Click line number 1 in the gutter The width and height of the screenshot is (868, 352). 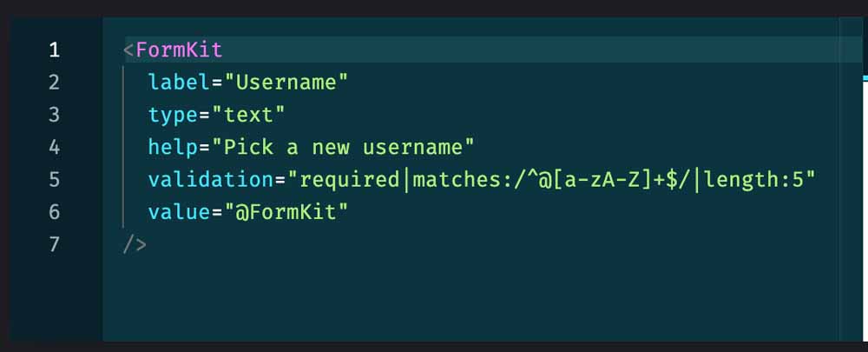pyautogui.click(x=54, y=50)
